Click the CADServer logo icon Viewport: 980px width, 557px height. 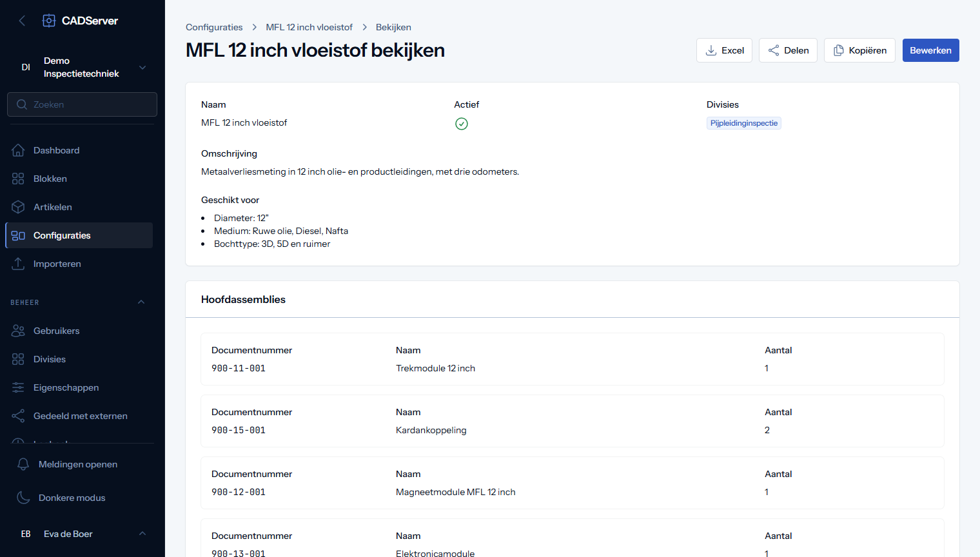[x=49, y=21]
